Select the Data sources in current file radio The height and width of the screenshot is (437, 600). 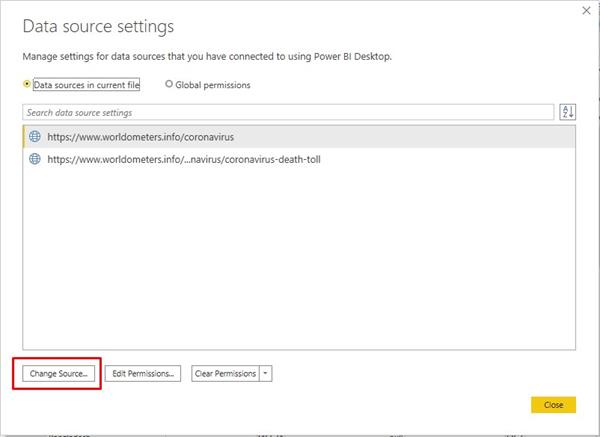[x=27, y=85]
